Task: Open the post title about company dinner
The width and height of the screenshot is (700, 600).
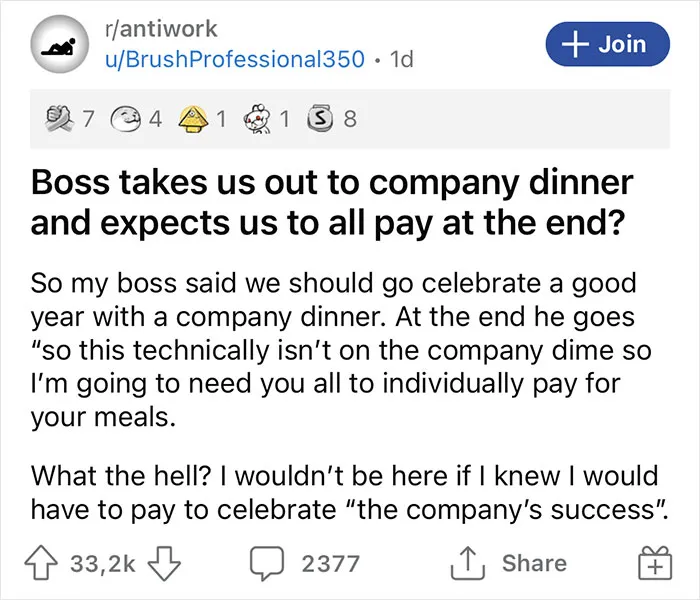Action: click(x=332, y=203)
